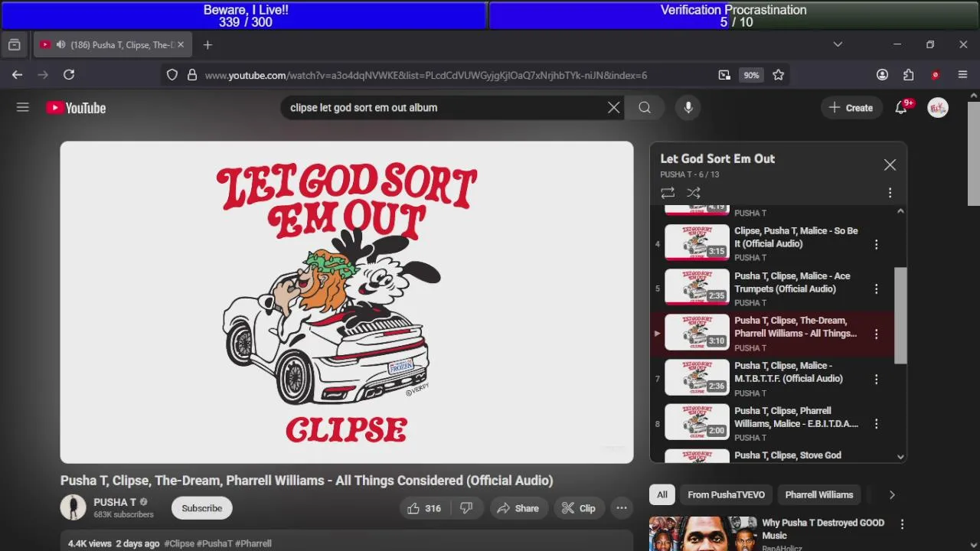Mute the tab via speaker icon

[x=60, y=45]
